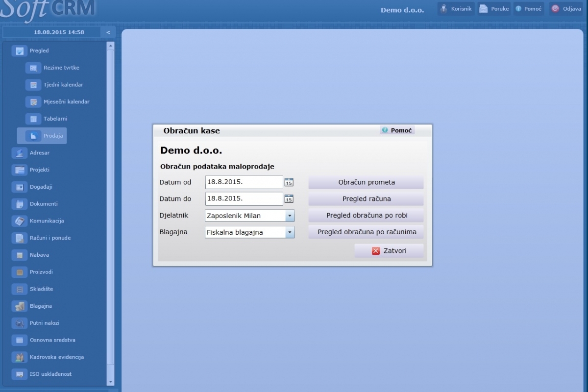Click Pregled obračuna po robi button
The height and width of the screenshot is (392, 588).
pyautogui.click(x=366, y=216)
